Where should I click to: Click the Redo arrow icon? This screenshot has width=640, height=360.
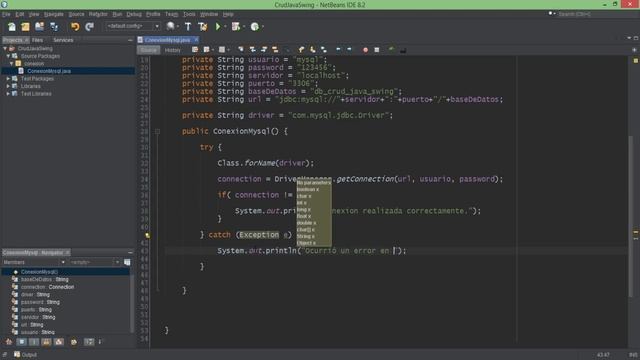point(89,27)
